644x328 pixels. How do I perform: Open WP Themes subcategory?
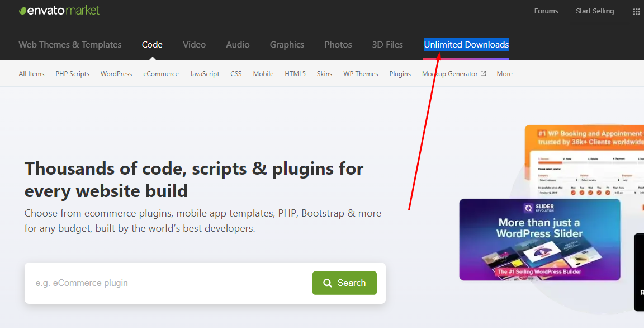point(361,74)
